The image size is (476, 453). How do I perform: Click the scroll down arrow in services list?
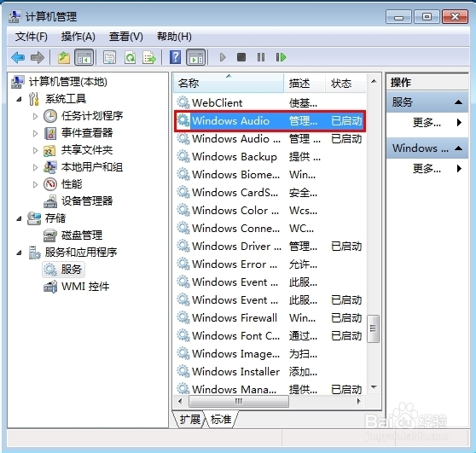point(374,387)
